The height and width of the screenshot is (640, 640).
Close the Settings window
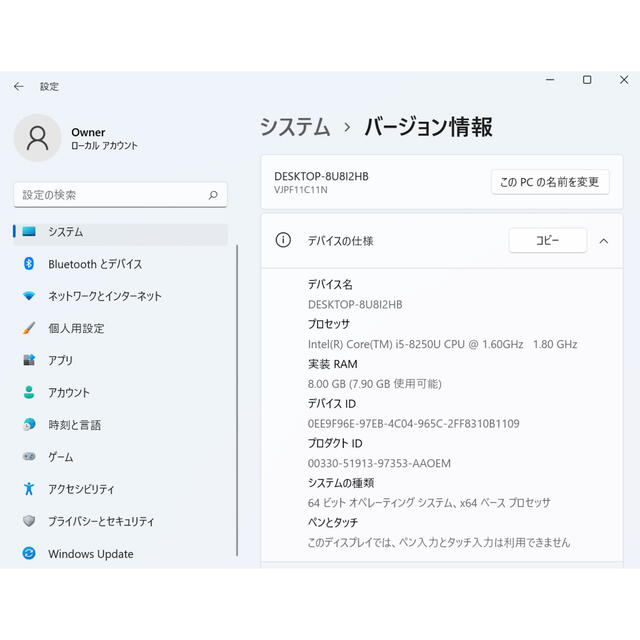(624, 80)
